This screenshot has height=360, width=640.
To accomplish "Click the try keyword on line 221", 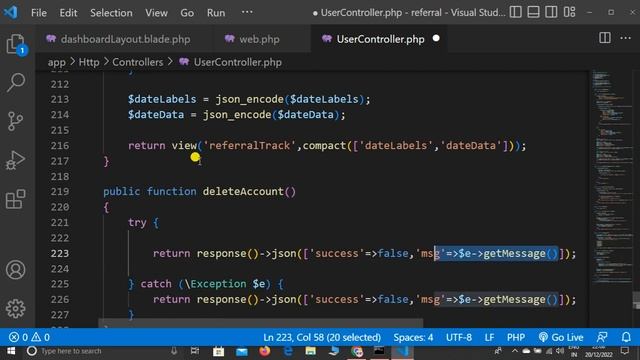I will tap(137, 222).
